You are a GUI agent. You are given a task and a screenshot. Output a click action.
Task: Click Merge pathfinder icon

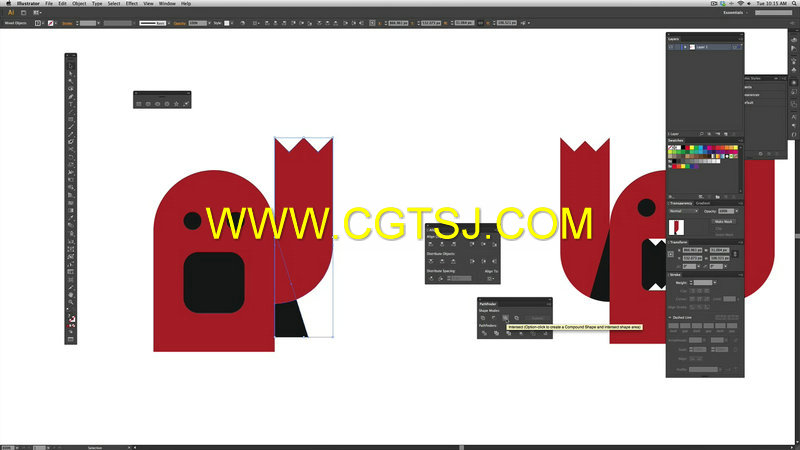tap(509, 333)
